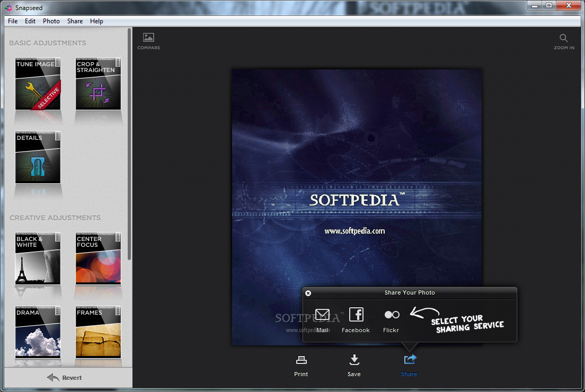Click the Save download icon
The height and width of the screenshot is (392, 585).
tap(354, 360)
